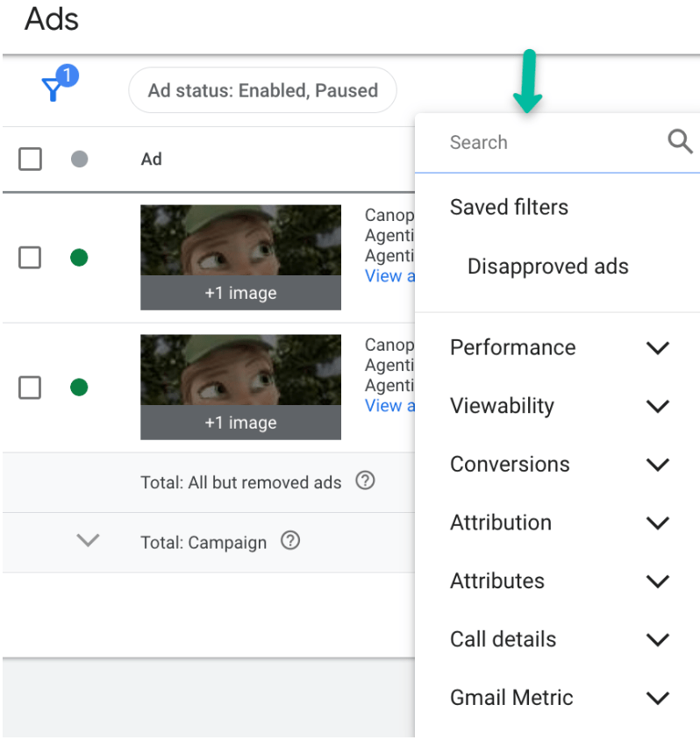The width and height of the screenshot is (700, 740).
Task: Open the Call details filter group
Action: 657,639
